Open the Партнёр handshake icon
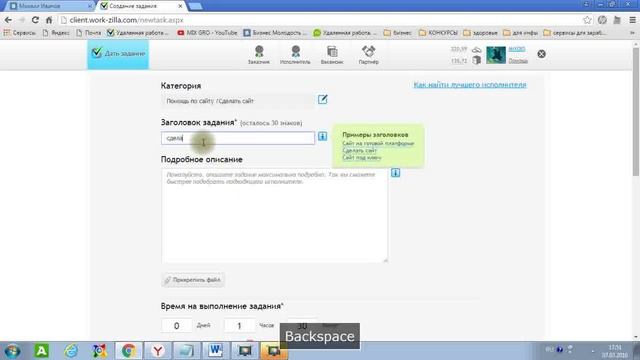This screenshot has width=640, height=360. [369, 55]
